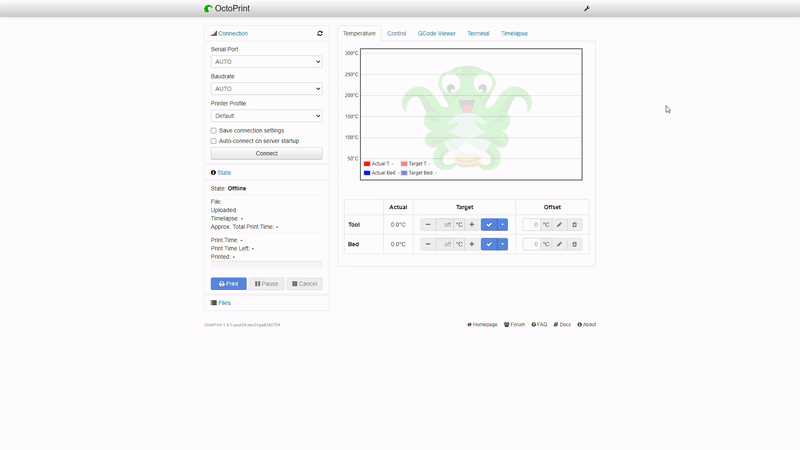Open the Homepage footer link
Image resolution: width=800 pixels, height=450 pixels.
pos(482,324)
